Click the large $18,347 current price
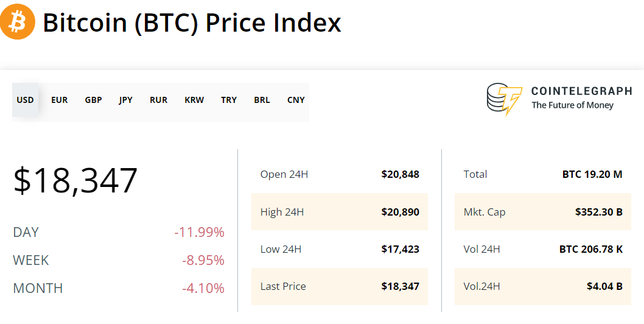Screen dimensions: 644x324 click(76, 180)
